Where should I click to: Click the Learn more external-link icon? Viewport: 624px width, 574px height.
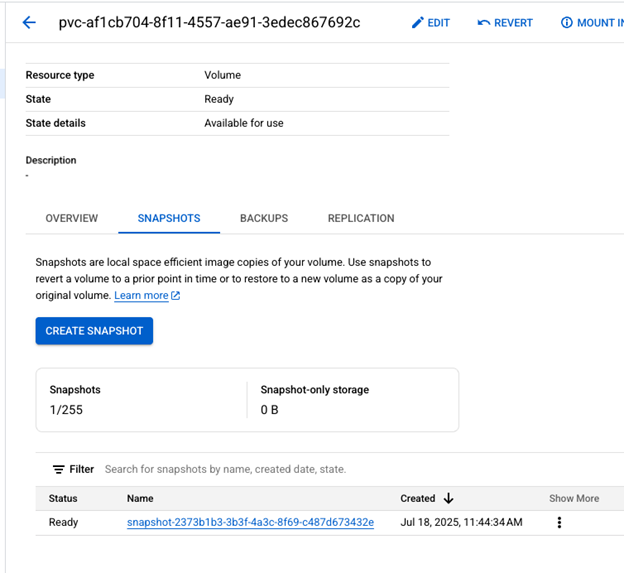pos(176,296)
